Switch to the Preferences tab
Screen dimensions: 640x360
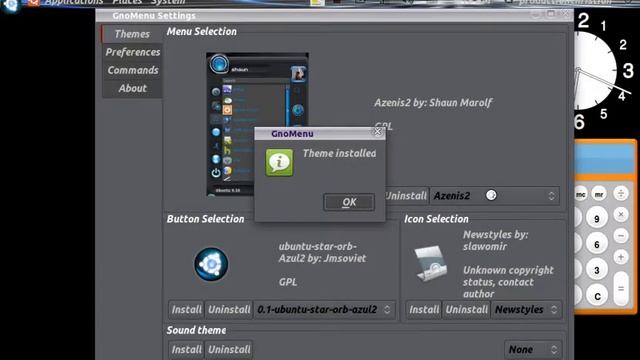click(133, 52)
